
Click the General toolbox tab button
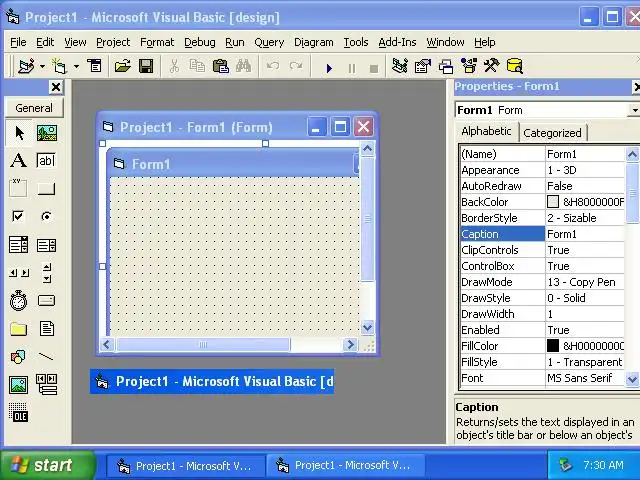(x=34, y=108)
